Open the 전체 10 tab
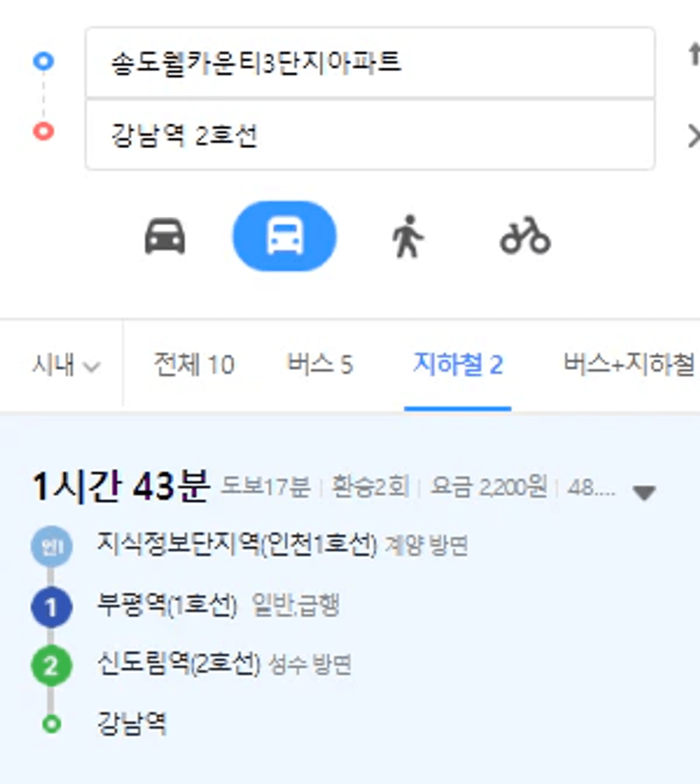Viewport: 700px width, 784px height. pyautogui.click(x=194, y=364)
